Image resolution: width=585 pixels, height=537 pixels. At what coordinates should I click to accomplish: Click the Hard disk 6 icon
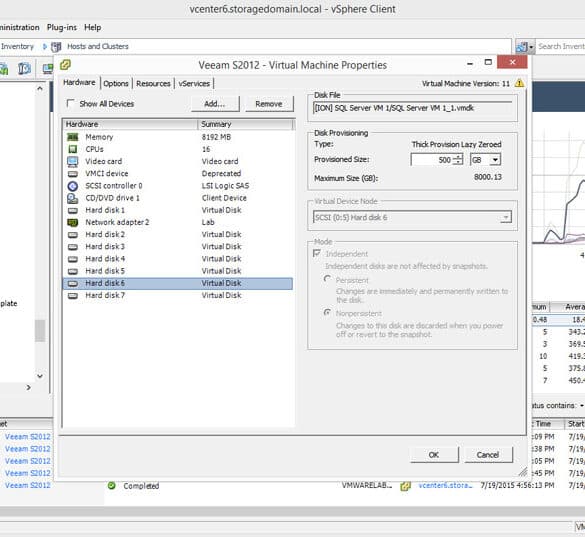click(73, 284)
